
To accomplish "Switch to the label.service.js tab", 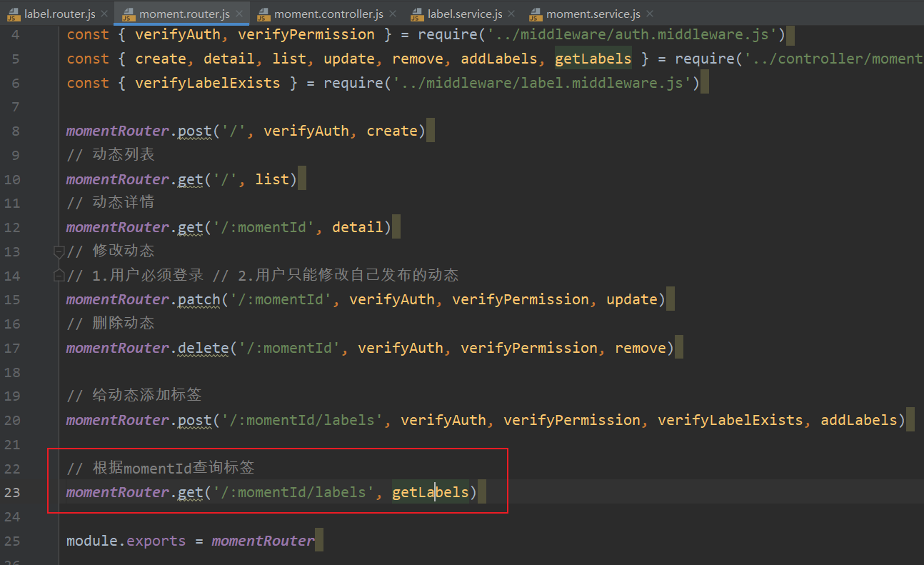I will (465, 14).
